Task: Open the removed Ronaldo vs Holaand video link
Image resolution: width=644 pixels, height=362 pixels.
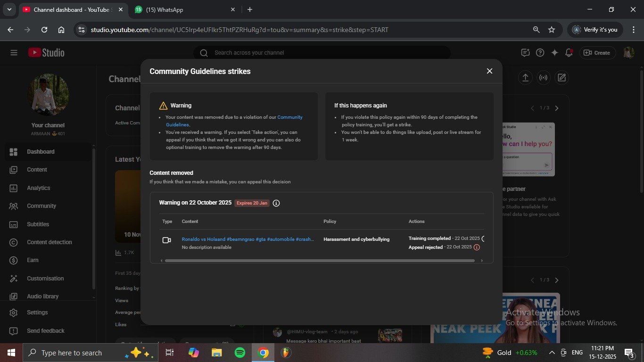Action: (x=248, y=239)
